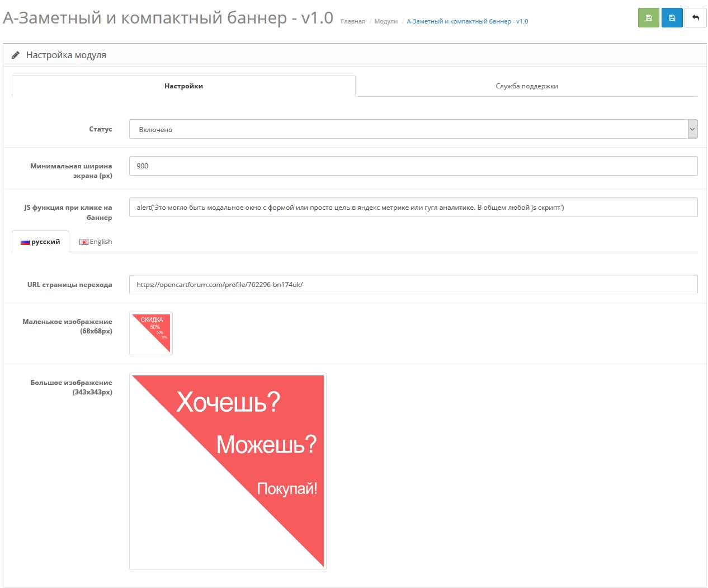Image resolution: width=708 pixels, height=588 pixels.
Task: Click the page title А-Заметный и компактный баннер
Action: (168, 18)
